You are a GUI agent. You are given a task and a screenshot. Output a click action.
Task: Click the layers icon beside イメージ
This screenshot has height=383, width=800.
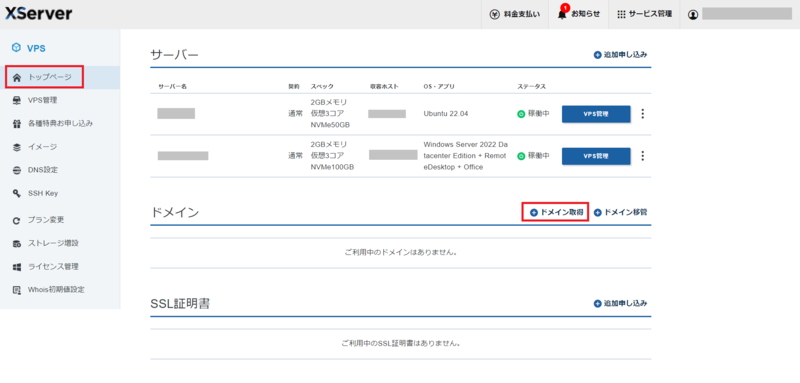click(17, 147)
